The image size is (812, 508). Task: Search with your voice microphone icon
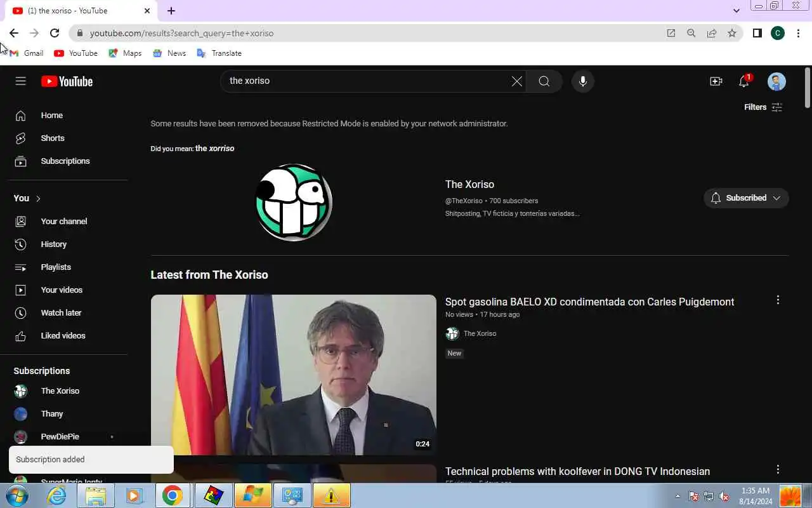pyautogui.click(x=583, y=81)
